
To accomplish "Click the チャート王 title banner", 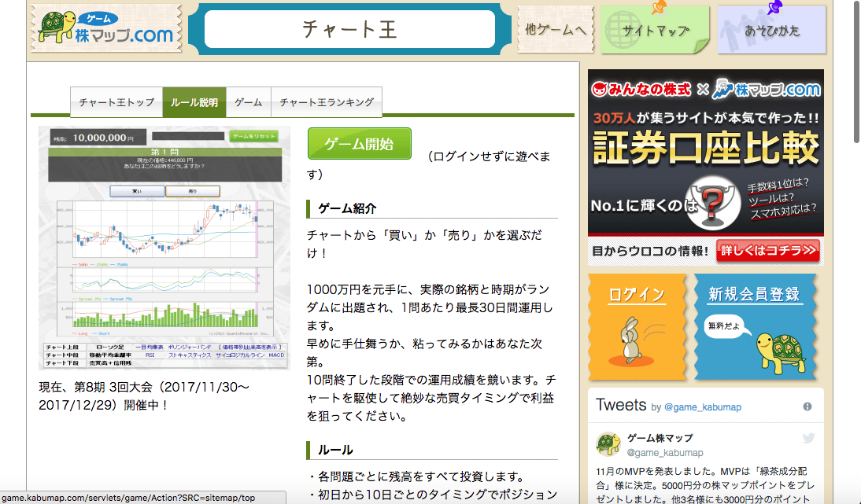I will [350, 30].
